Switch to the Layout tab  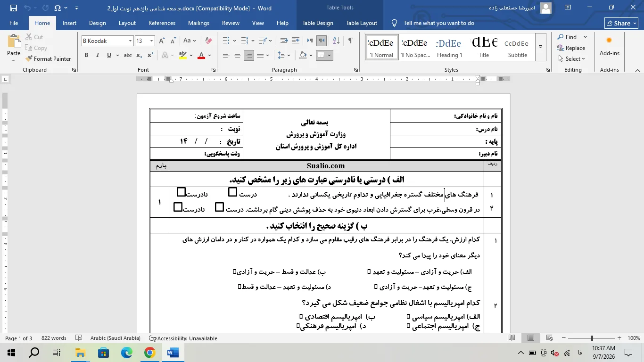click(127, 23)
